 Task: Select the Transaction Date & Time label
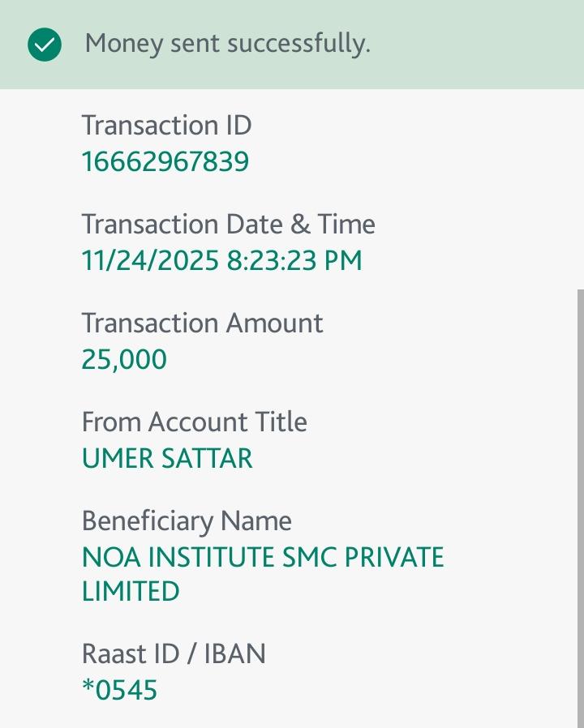tap(228, 225)
